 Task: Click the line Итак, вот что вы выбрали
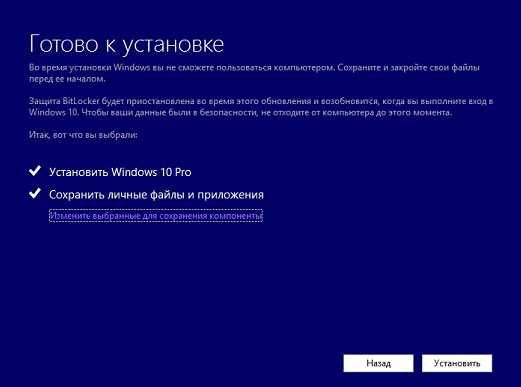pos(83,135)
